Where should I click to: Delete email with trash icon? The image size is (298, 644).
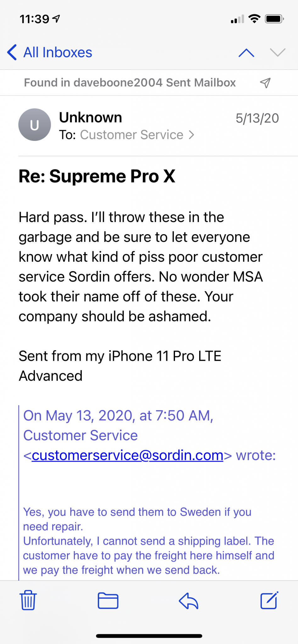click(x=28, y=600)
